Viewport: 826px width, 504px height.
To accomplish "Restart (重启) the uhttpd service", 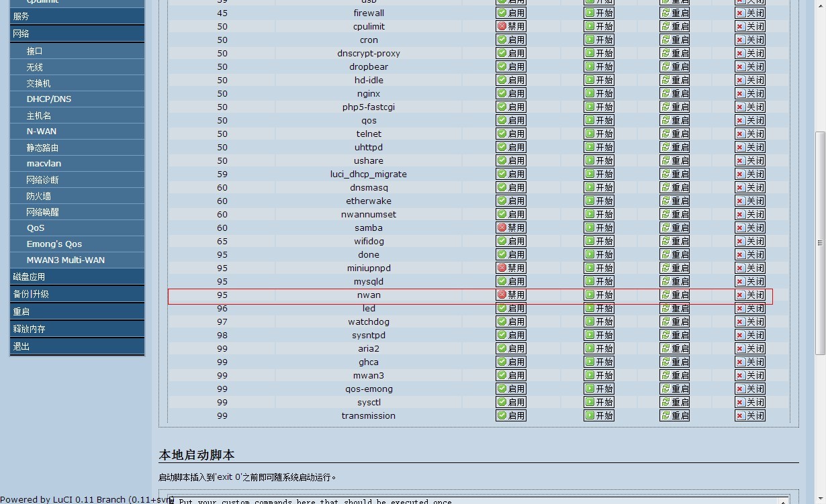I will tap(675, 147).
